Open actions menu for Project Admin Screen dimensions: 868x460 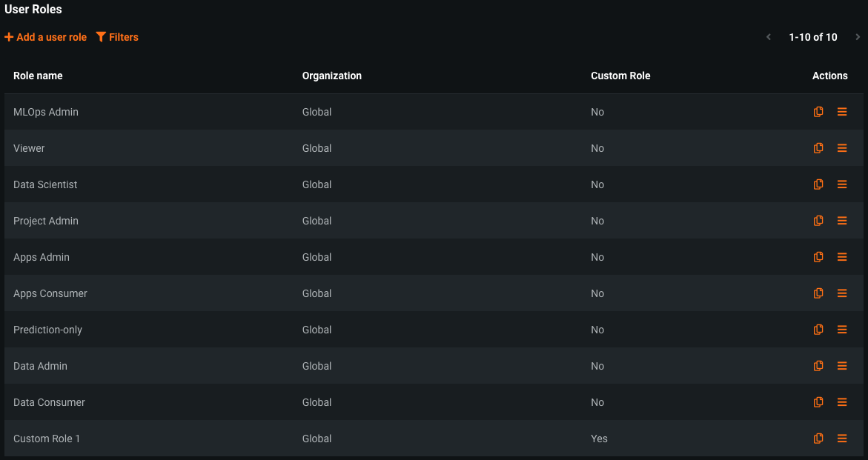pos(842,221)
